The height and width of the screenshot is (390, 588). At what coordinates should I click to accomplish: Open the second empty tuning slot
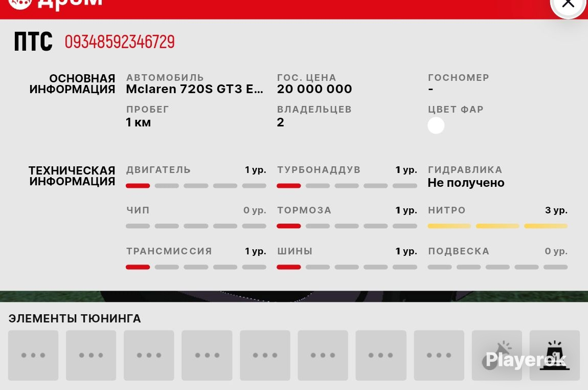[91, 355]
